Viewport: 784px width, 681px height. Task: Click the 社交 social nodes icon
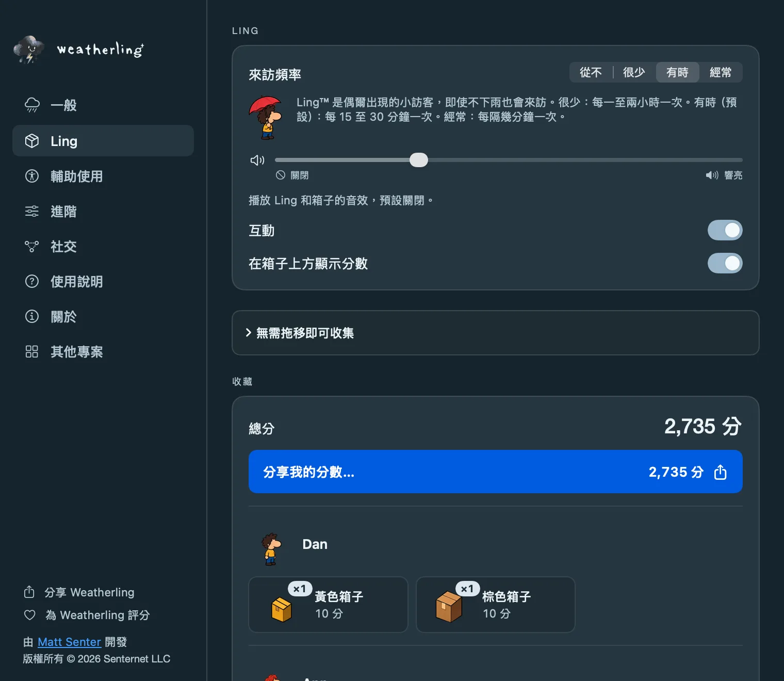tap(32, 246)
